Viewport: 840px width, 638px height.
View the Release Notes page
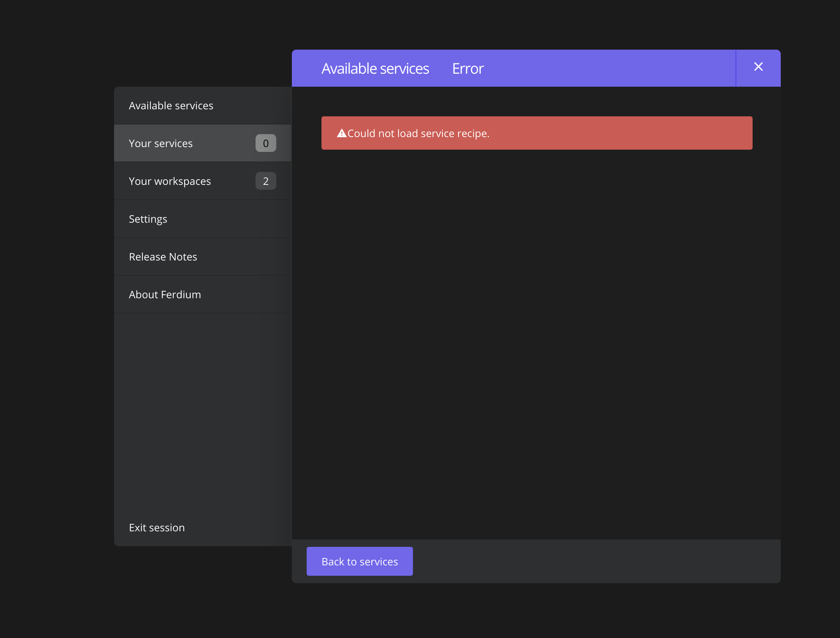203,256
